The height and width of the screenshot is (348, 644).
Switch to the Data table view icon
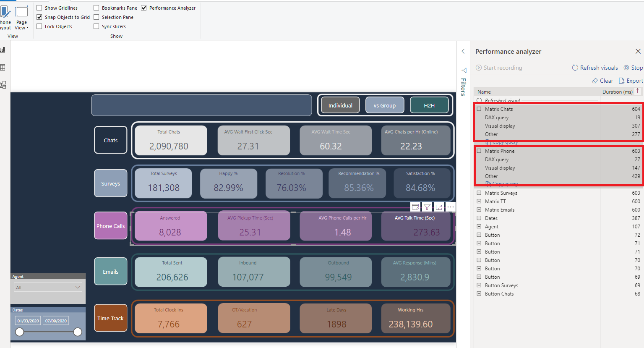pos(3,68)
